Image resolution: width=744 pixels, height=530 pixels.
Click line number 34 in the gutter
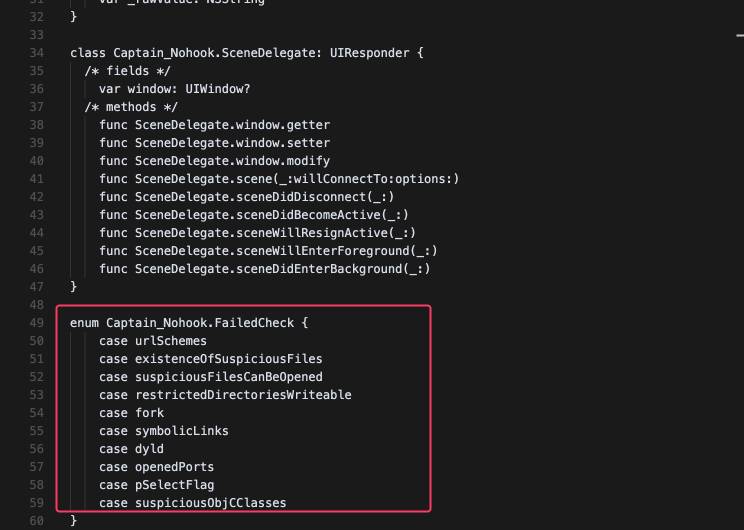(38, 53)
